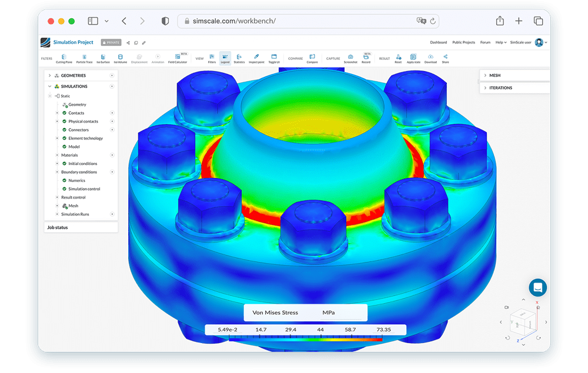Click the Compare button
The image size is (588, 373).
tap(312, 58)
